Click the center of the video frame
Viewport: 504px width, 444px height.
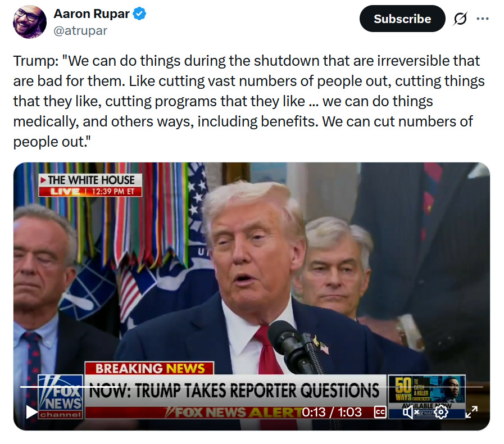pyautogui.click(x=252, y=296)
